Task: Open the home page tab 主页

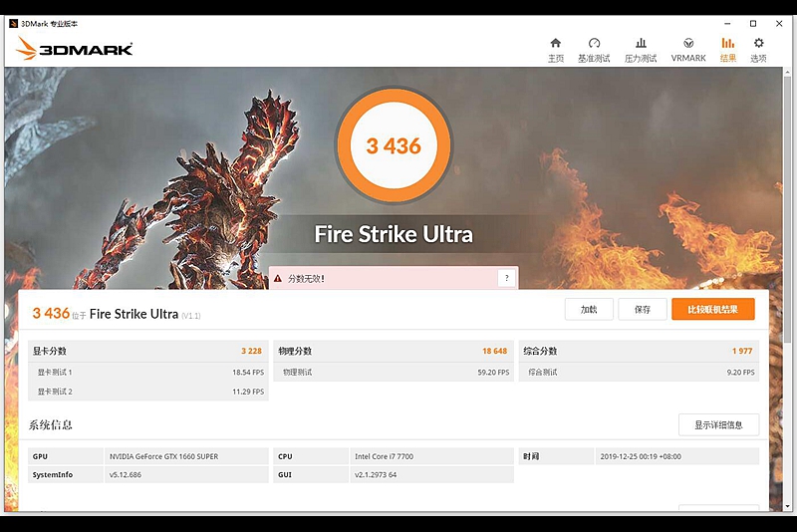Action: click(556, 50)
